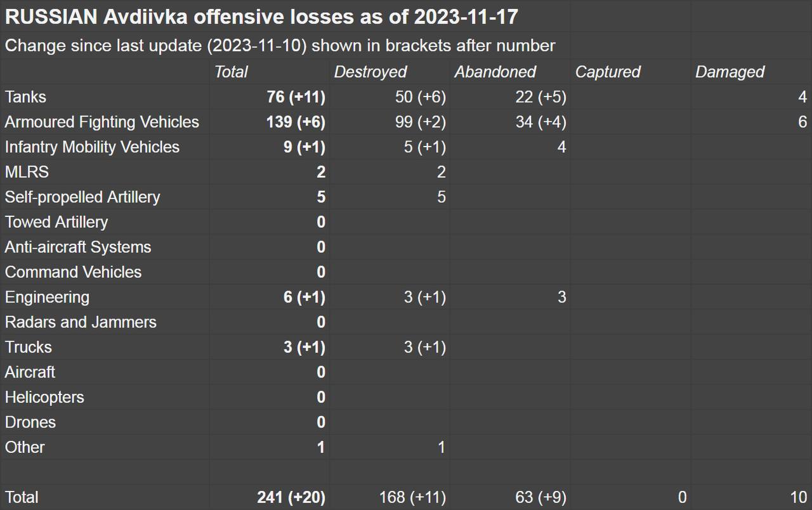
Task: Select the Radars and Jammers label
Action: tap(81, 322)
